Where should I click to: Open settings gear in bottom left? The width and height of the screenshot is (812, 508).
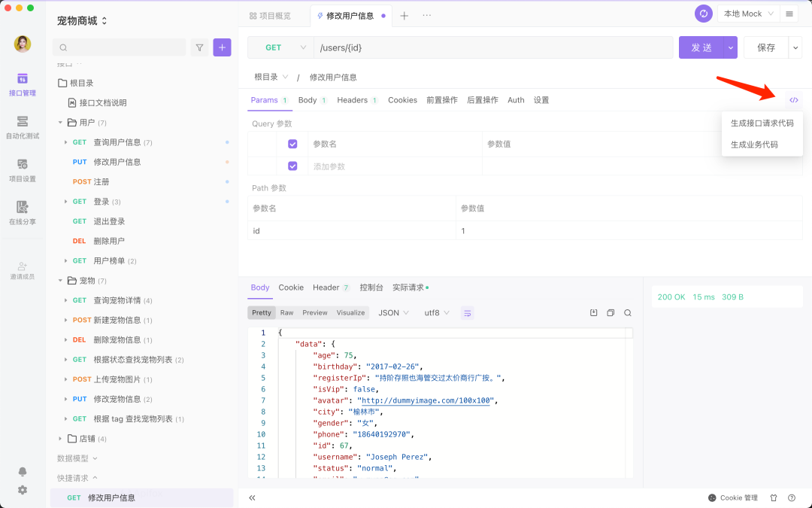click(23, 490)
